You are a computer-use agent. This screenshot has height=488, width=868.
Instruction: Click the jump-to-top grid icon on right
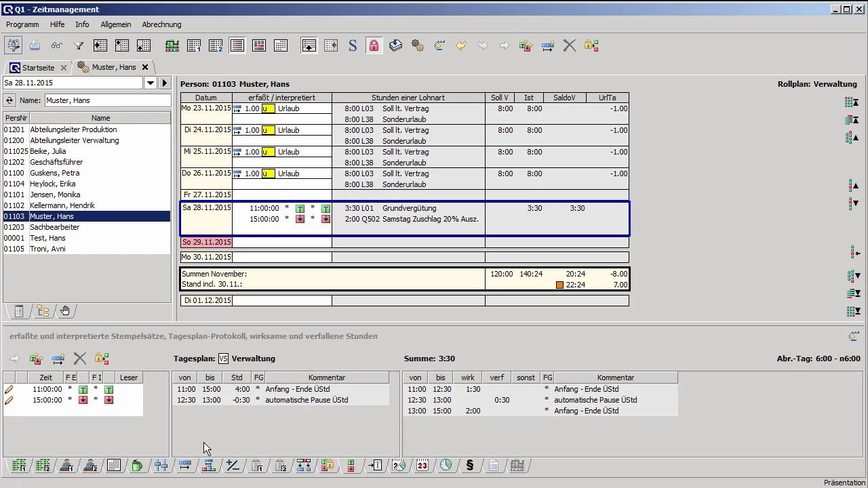(852, 102)
